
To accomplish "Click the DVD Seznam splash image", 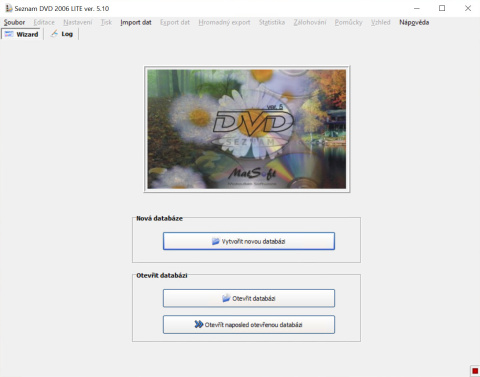I will click(x=247, y=129).
